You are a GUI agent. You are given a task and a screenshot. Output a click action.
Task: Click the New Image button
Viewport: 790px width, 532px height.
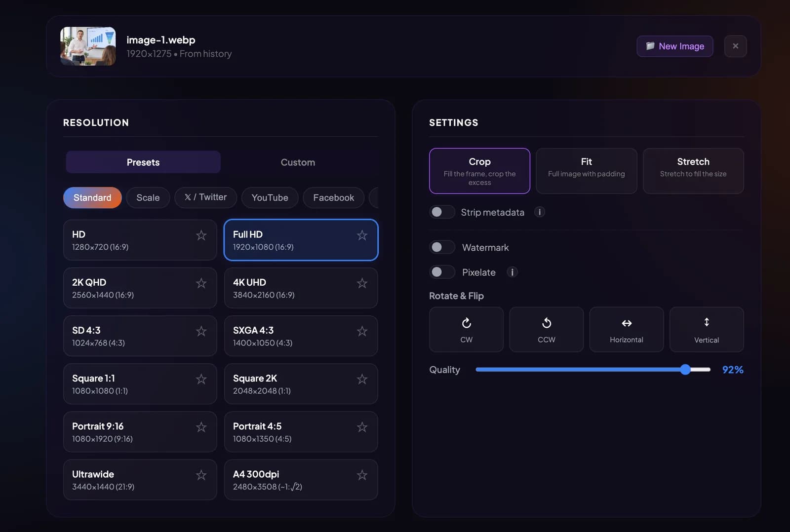click(x=674, y=46)
